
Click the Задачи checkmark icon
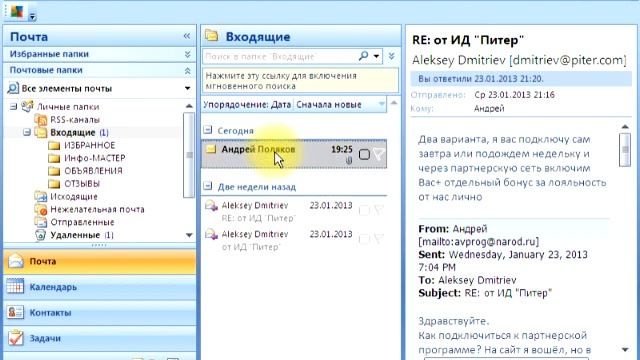[16, 338]
